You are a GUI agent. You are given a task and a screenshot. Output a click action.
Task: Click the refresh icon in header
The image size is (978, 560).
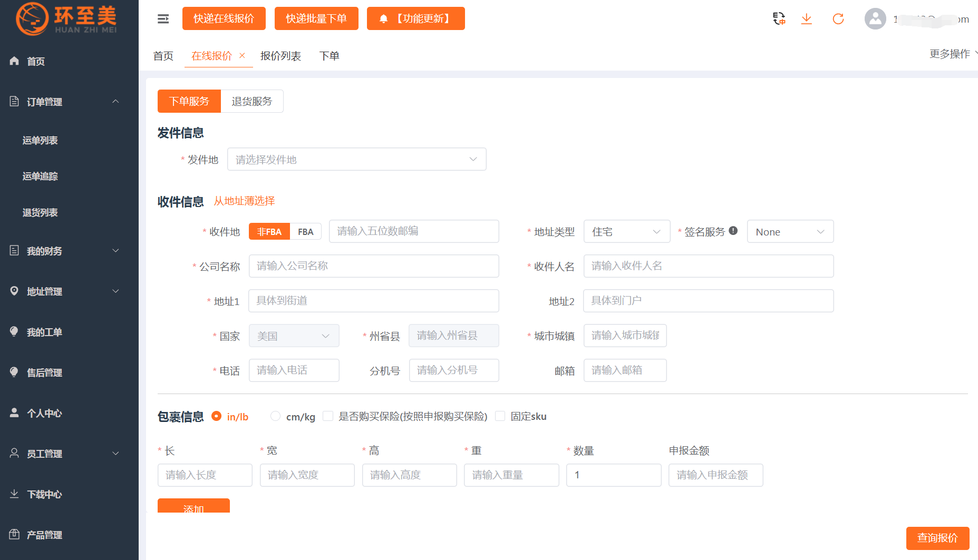tap(838, 19)
